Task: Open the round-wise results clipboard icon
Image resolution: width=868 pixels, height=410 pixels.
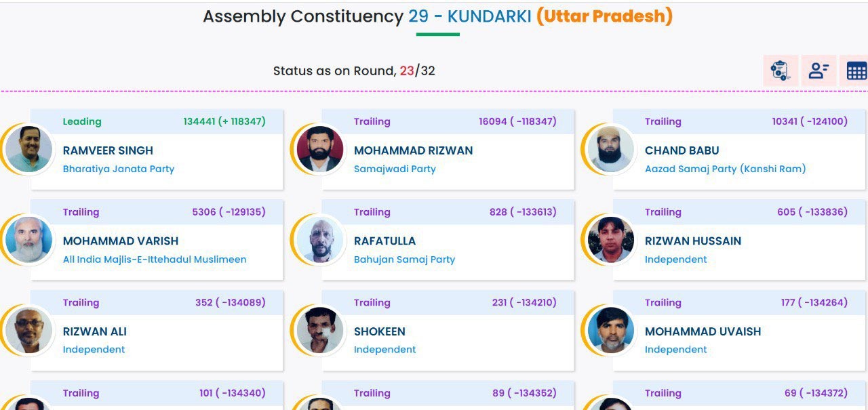Action: point(781,70)
